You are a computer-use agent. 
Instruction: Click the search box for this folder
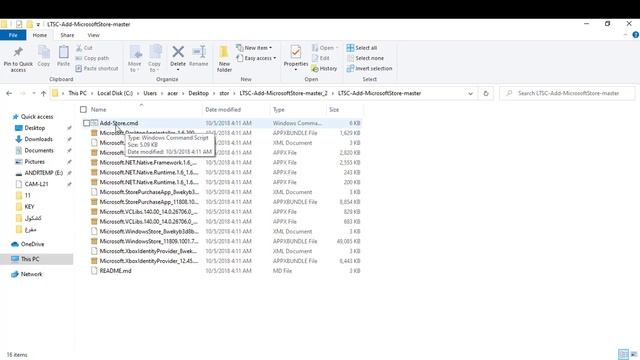click(x=567, y=93)
